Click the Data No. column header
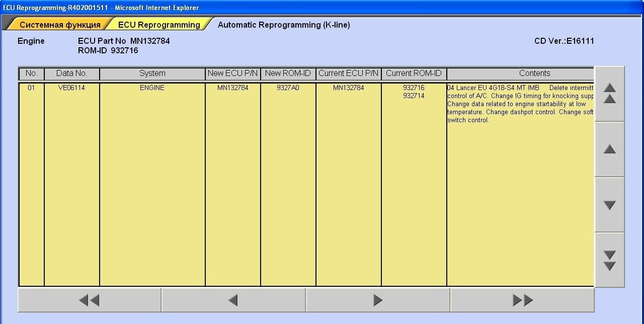Screen dimensions: 644x324 click(72, 73)
